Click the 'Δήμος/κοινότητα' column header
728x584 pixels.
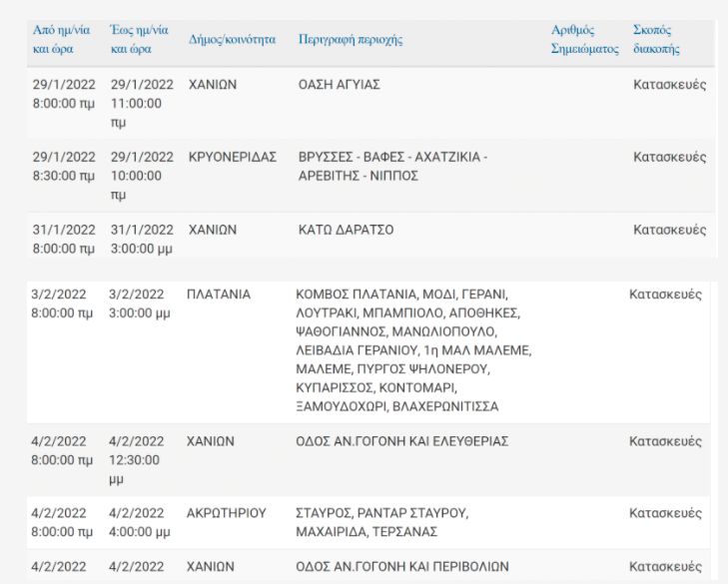coord(232,40)
